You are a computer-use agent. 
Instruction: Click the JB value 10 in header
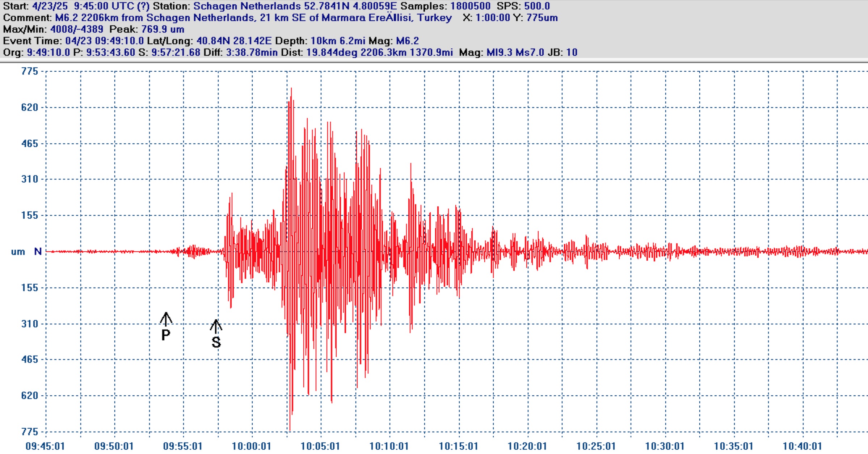[572, 52]
